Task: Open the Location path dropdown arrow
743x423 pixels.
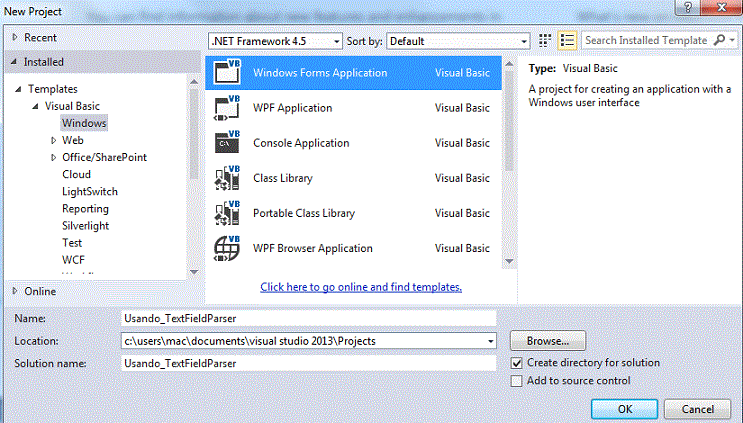Action: (x=490, y=341)
